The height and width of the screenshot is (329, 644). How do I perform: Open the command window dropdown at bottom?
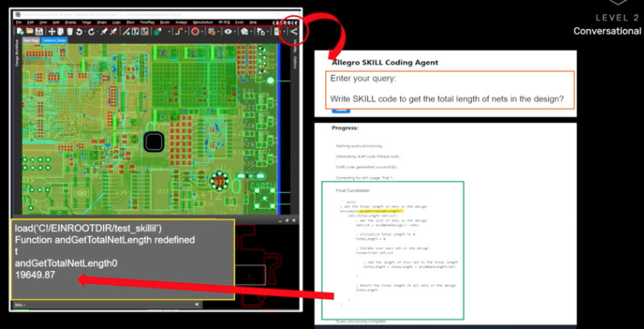coord(197,306)
